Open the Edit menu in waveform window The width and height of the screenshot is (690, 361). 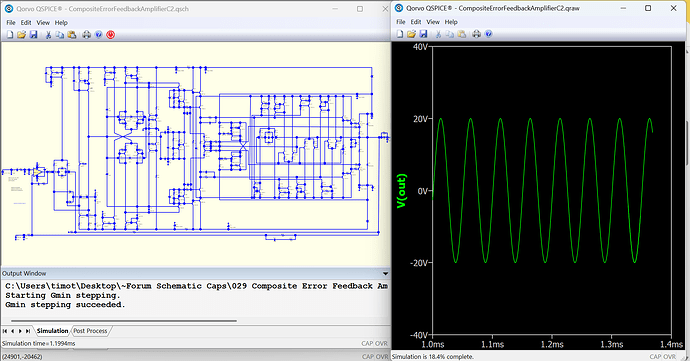[x=416, y=22]
